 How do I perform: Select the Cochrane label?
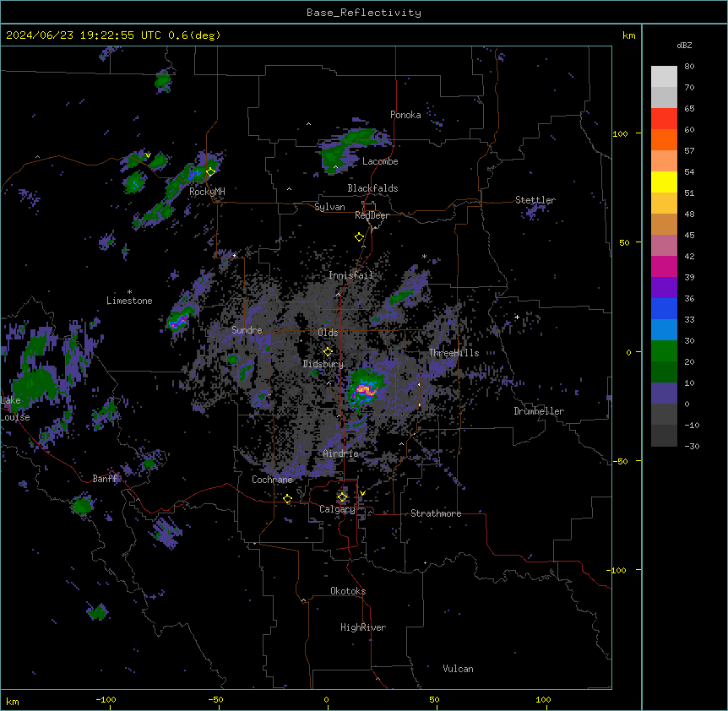click(272, 480)
